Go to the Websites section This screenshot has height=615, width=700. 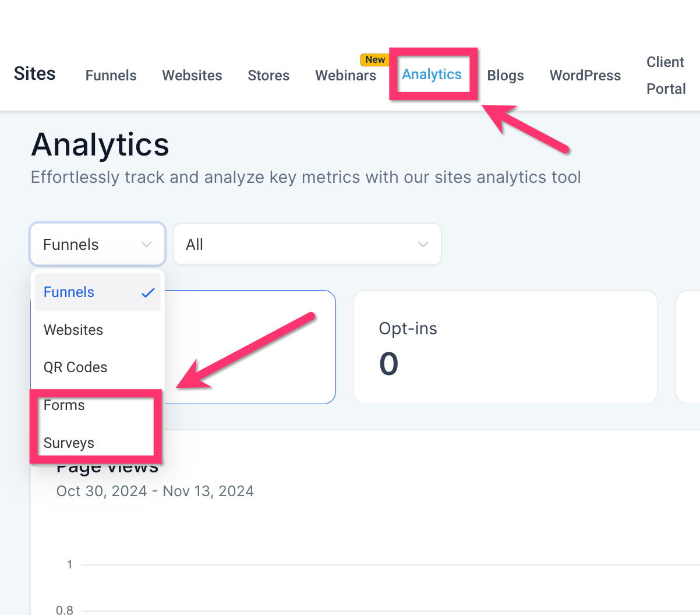pyautogui.click(x=192, y=76)
